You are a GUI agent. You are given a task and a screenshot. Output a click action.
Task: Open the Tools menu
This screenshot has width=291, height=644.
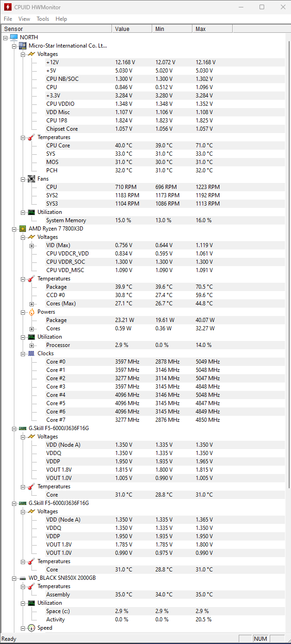pos(43,19)
